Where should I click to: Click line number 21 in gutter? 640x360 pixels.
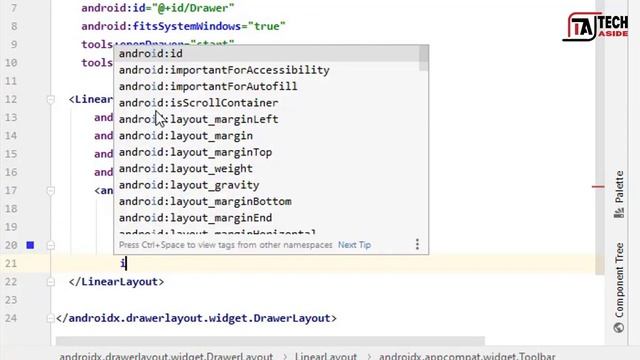coord(11,263)
